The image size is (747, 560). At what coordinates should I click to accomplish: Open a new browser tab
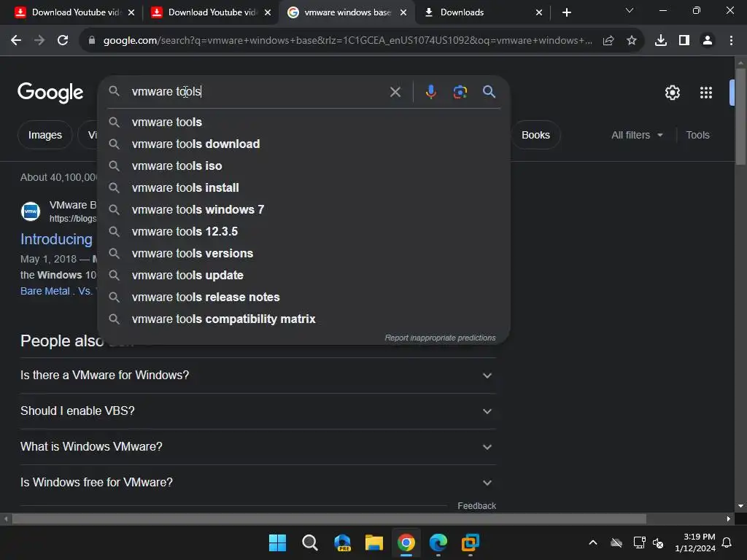coord(566,12)
